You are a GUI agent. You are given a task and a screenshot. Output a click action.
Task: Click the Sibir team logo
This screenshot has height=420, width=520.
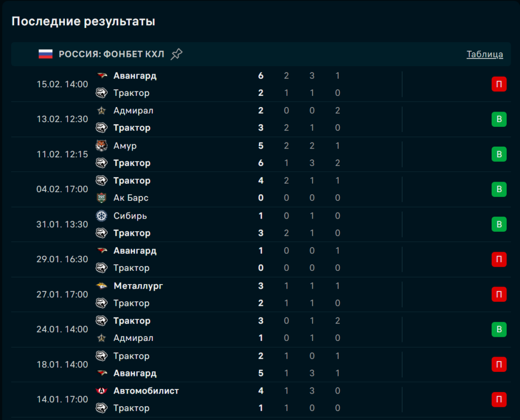(x=102, y=216)
